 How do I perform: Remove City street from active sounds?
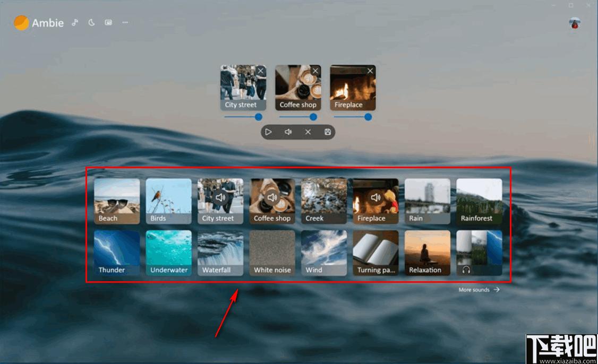(260, 71)
